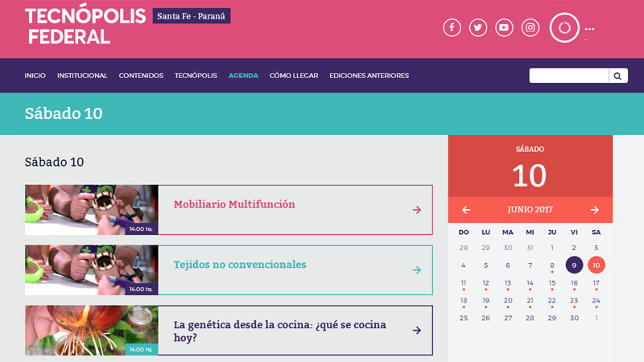The height and width of the screenshot is (362, 644).
Task: Click arrow on Mobiliario Multifunción card
Action: pyautogui.click(x=417, y=210)
